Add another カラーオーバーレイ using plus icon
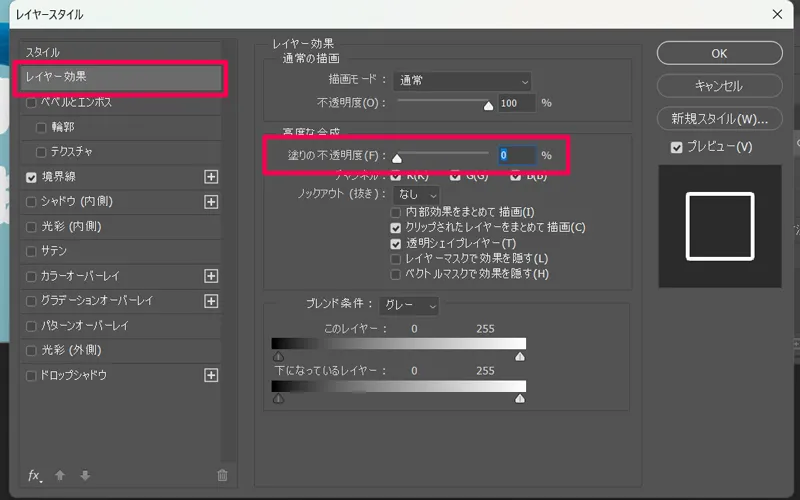800x500 pixels. point(211,276)
